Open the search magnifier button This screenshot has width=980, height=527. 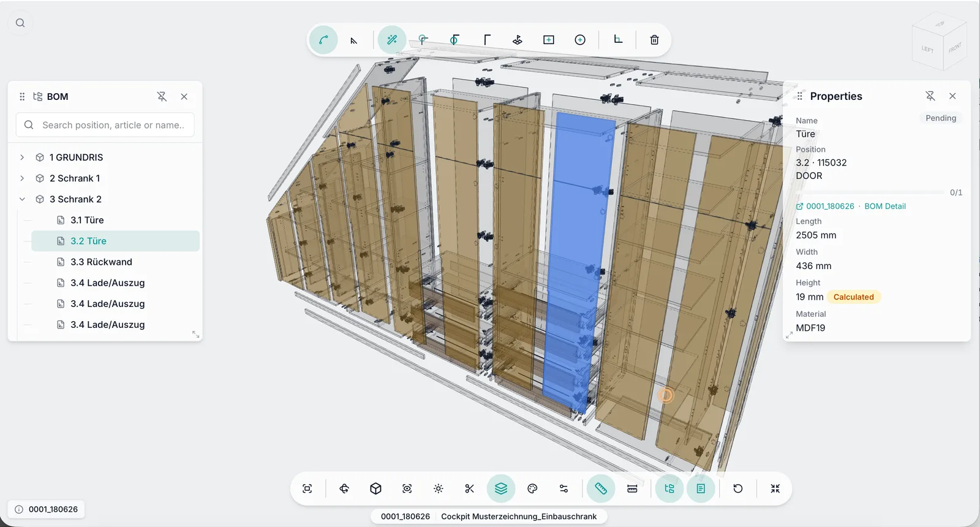(x=20, y=23)
